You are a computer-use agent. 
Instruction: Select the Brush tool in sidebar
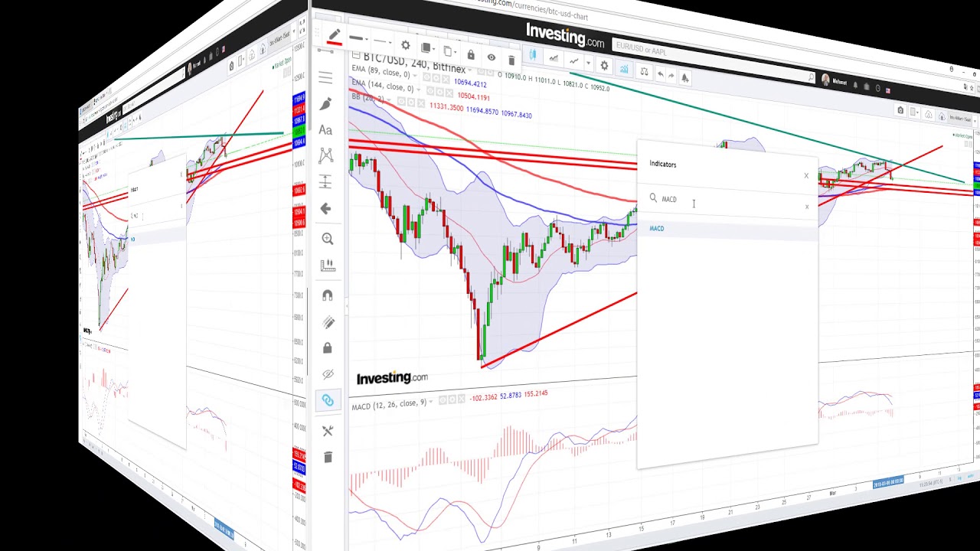click(x=325, y=103)
